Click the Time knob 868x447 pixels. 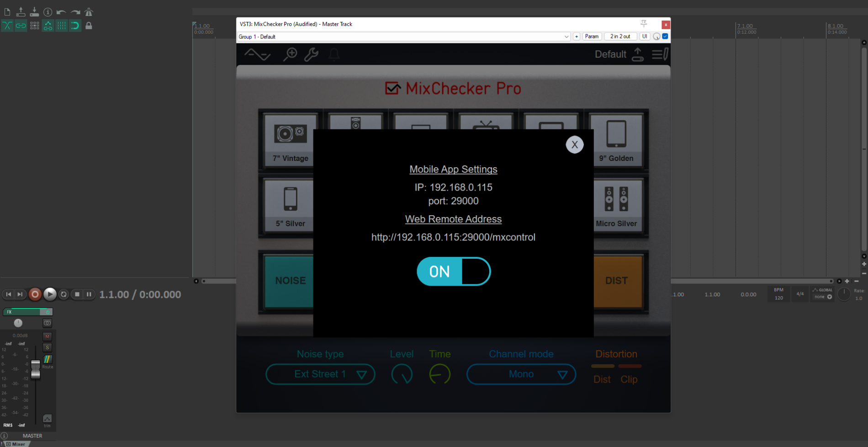point(440,374)
